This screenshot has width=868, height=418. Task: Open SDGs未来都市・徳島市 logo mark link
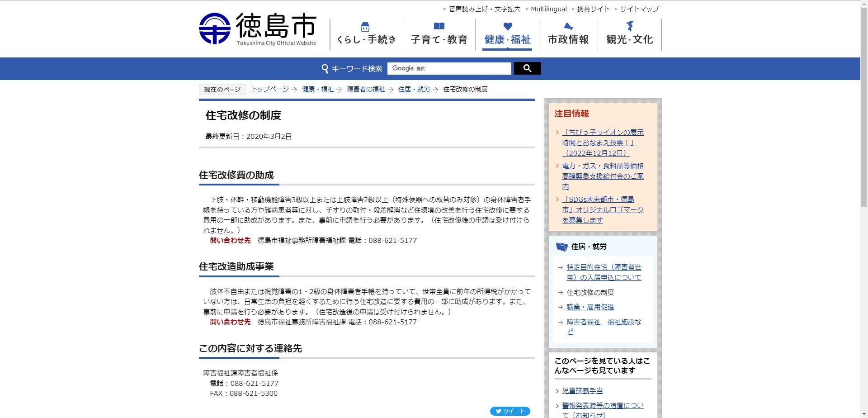[x=603, y=209]
